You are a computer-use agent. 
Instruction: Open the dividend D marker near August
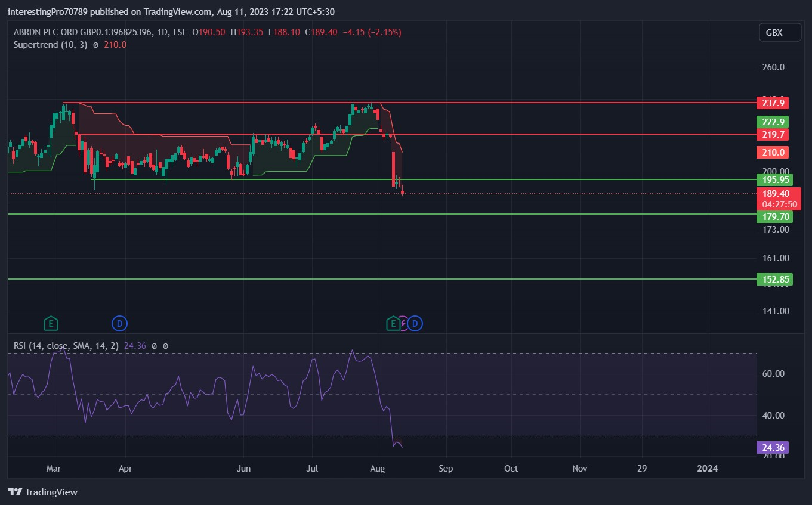(415, 324)
